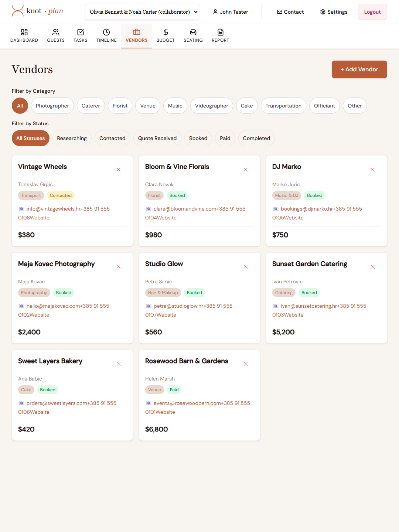The image size is (399, 532).
Task: Open the wedding couple selector dropdown
Action: pyautogui.click(x=142, y=12)
